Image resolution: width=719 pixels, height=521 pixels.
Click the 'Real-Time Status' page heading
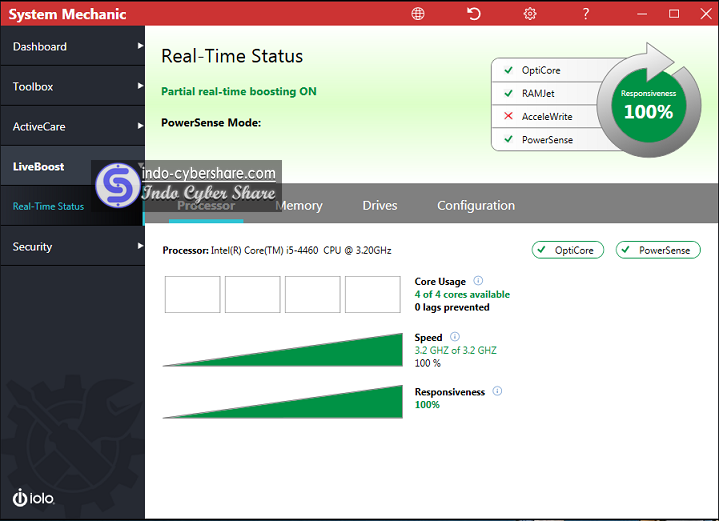[x=232, y=56]
